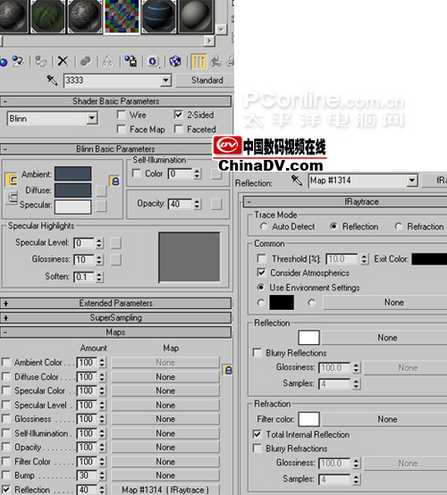The width and height of the screenshot is (447, 495).
Task: Toggle the Ambient-Diffuse color lock icon
Action: [12, 180]
